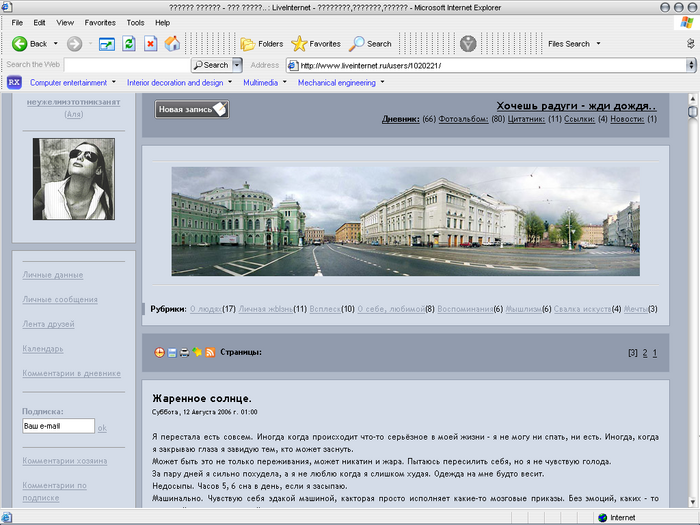Expand the Interior decoration and design menu

pyautogui.click(x=230, y=82)
